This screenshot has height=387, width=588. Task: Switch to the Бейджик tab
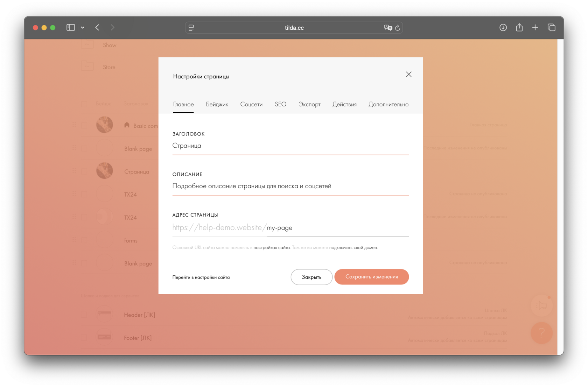point(217,104)
